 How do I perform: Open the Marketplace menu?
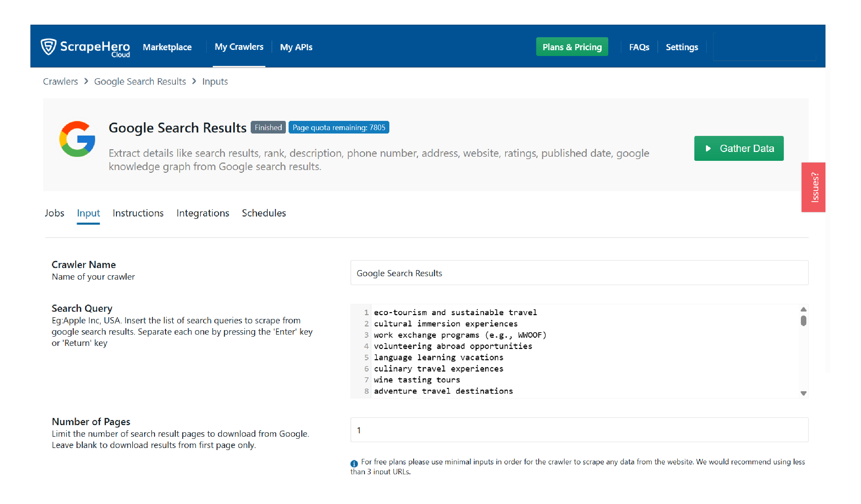(167, 47)
